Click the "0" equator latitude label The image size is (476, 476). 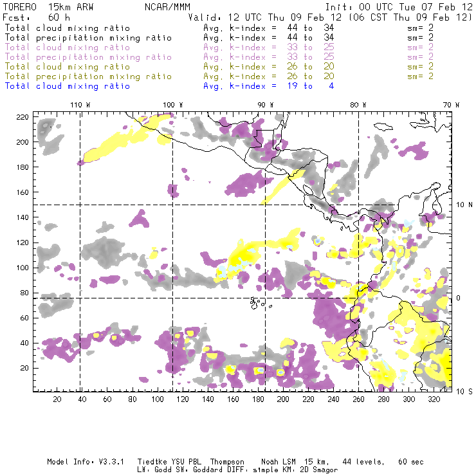click(459, 298)
